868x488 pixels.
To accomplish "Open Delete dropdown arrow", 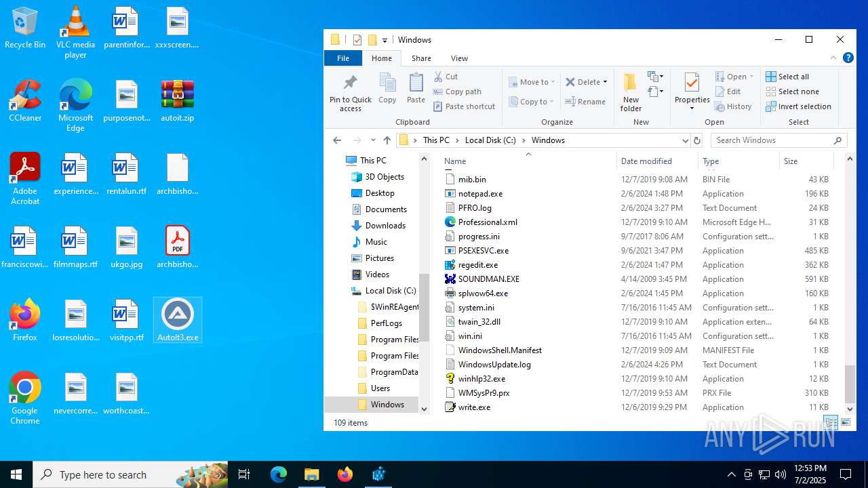I will (605, 82).
